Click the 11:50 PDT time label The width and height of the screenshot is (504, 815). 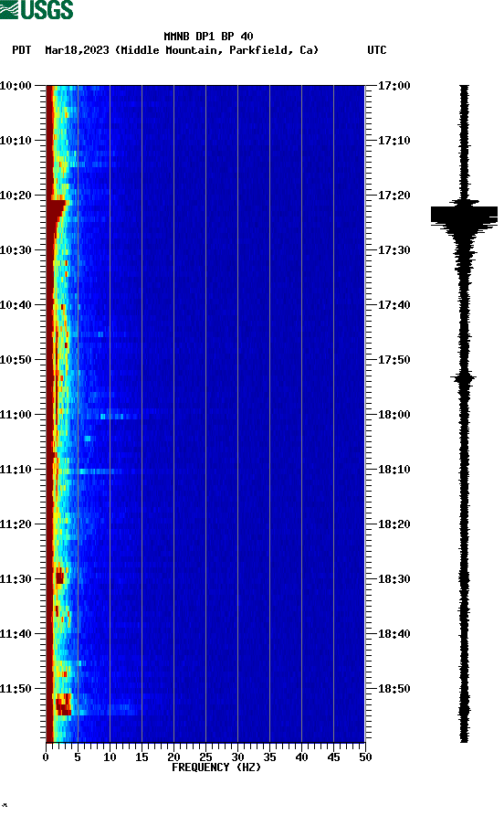tap(16, 689)
